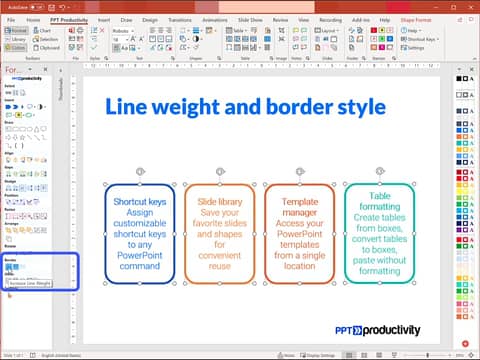Open the Shapes group dialog launcher
The image size is (480, 360).
[219, 58]
